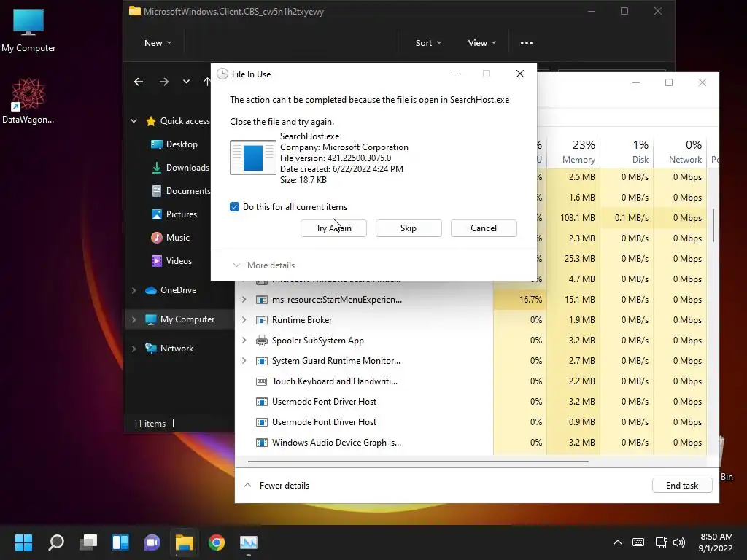This screenshot has height=560, width=747.
Task: Collapse Task Manager with Fewer details
Action: [x=276, y=485]
